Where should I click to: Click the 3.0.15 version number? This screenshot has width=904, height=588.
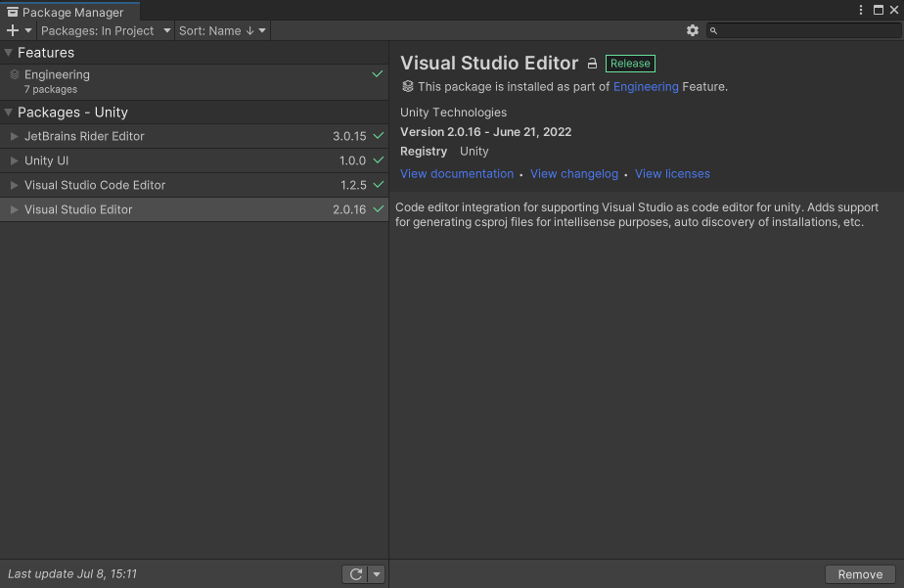tap(349, 137)
